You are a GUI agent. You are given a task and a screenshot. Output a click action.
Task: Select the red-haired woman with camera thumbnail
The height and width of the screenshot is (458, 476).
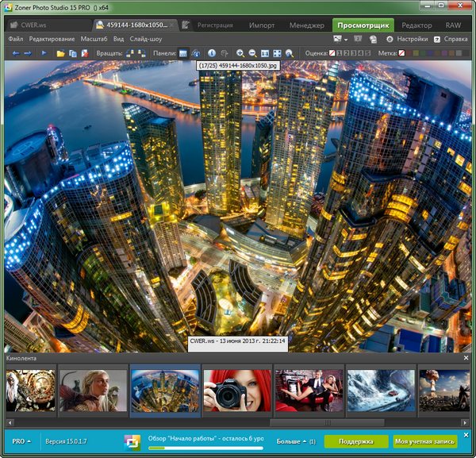(236, 389)
